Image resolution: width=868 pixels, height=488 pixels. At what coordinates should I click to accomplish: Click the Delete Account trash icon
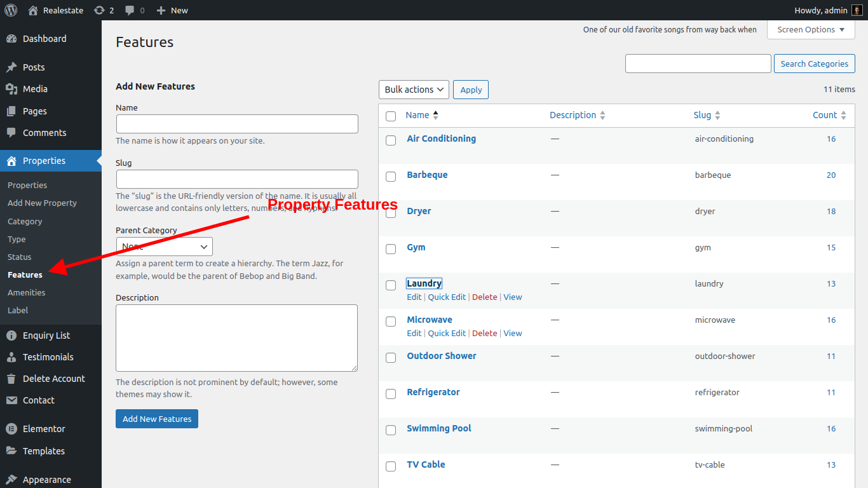tap(11, 379)
